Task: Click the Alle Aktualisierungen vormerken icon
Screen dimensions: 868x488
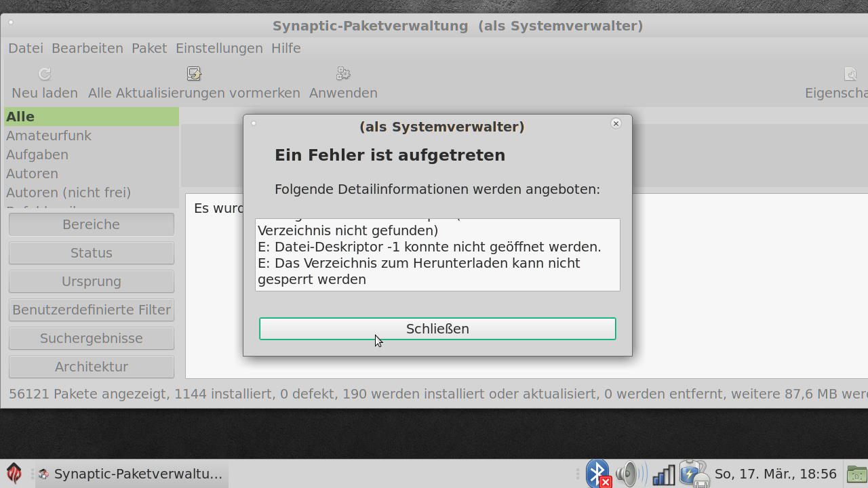Action: 194,74
